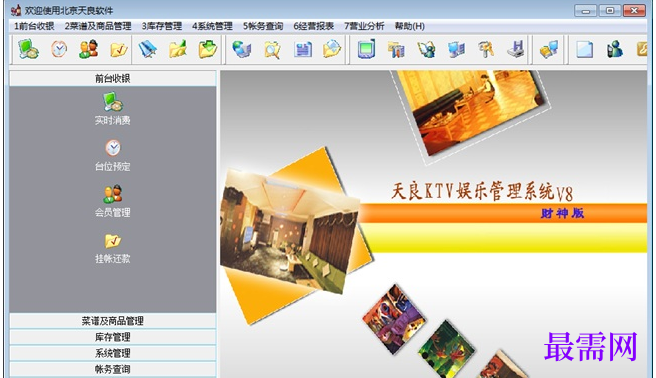Screen dimensions: 656x378
Task: Click the floppy-disk-on-drive toolbar icon
Action: coord(516,49)
